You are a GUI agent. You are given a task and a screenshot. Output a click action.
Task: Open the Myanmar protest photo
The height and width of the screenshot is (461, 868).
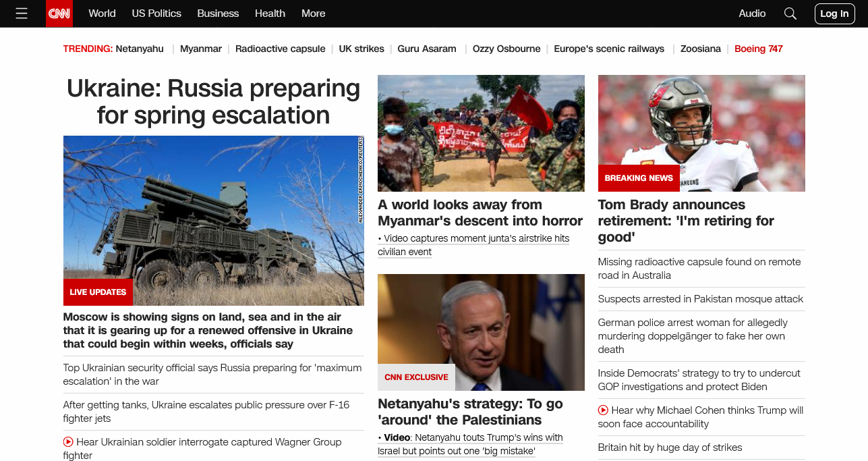click(x=481, y=133)
